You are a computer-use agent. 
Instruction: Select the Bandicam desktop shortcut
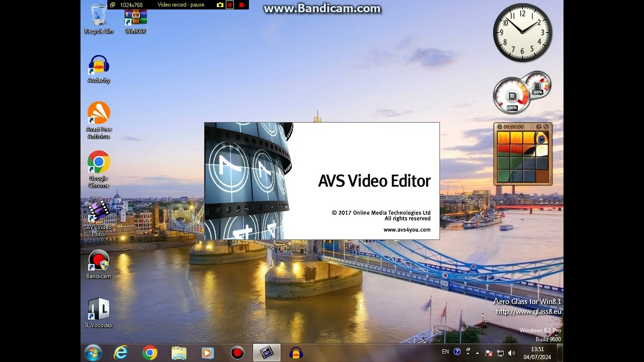(99, 264)
